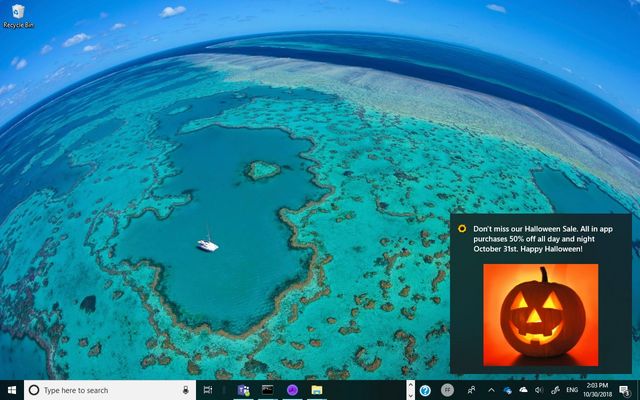Screen dimensions: 640x400
Task: Click the grey FF circle icon
Action: pyautogui.click(x=447, y=390)
